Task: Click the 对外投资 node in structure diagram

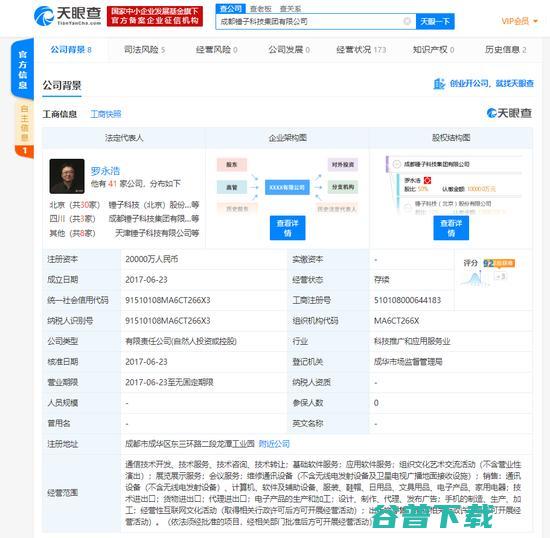Action: (343, 164)
